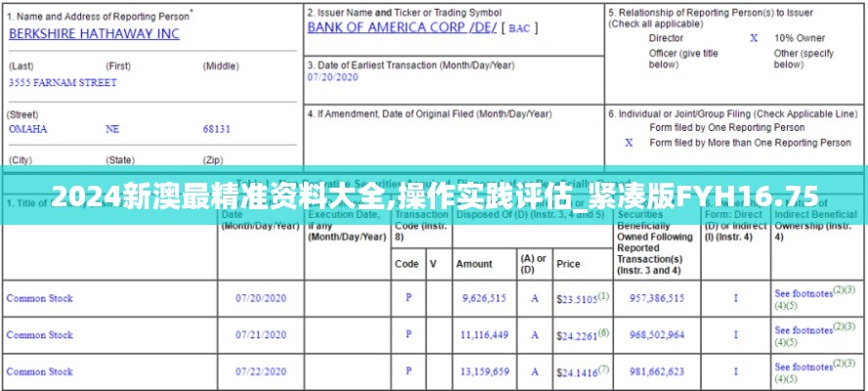Click See footnotes in the 957,386,515 row

pyautogui.click(x=803, y=294)
